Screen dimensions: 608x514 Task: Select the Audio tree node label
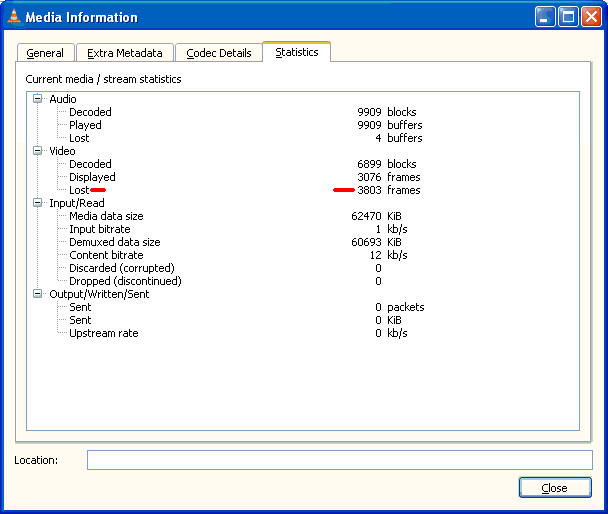point(63,99)
